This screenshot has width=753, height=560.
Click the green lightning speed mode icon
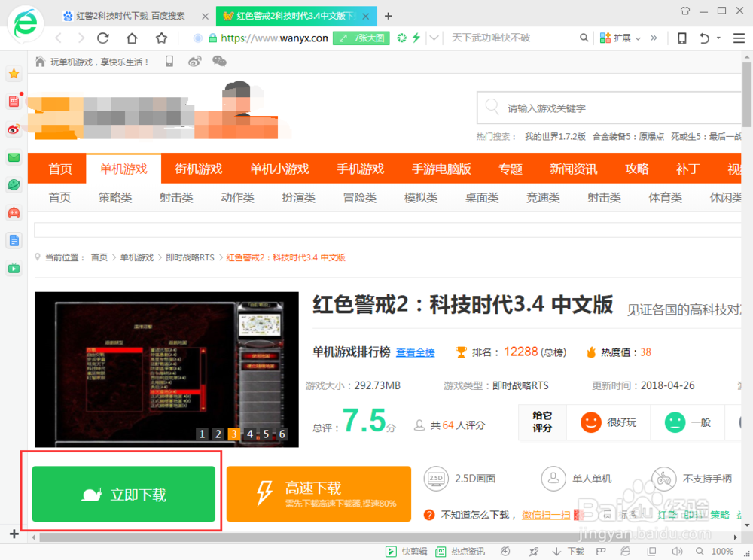point(416,38)
